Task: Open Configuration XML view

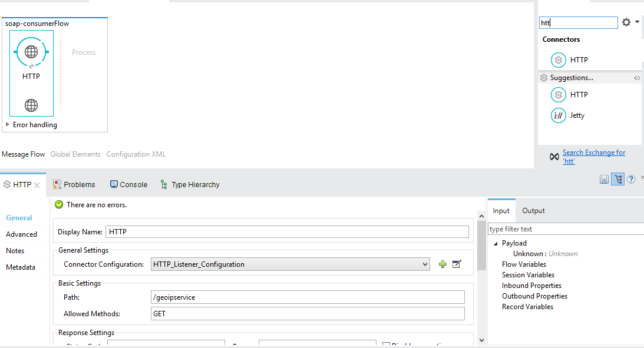Action: click(136, 154)
